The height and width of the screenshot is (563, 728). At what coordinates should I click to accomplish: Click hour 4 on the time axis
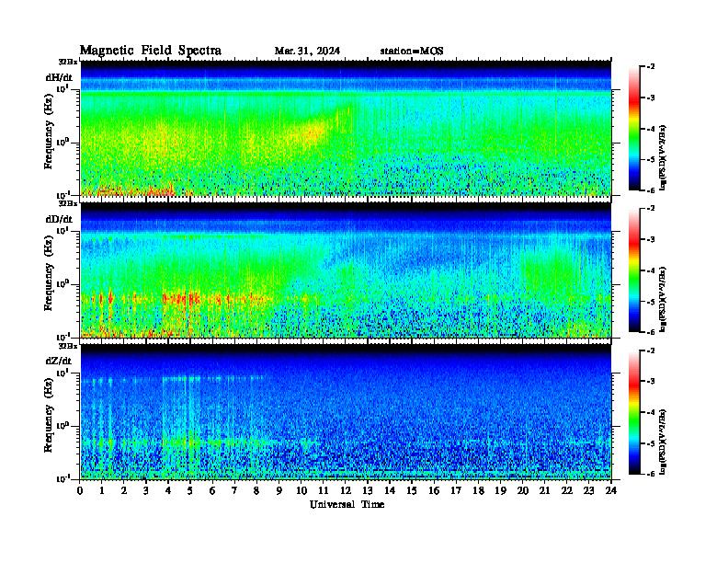tap(168, 491)
